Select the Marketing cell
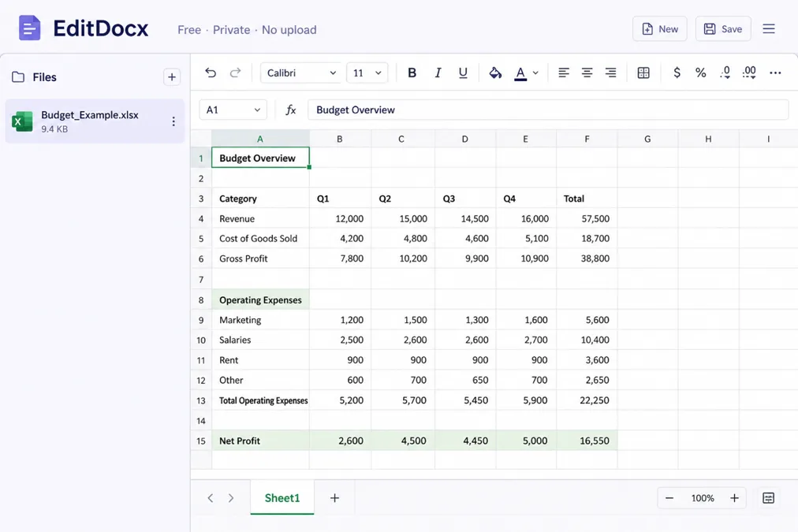This screenshot has width=798, height=532. tap(260, 320)
